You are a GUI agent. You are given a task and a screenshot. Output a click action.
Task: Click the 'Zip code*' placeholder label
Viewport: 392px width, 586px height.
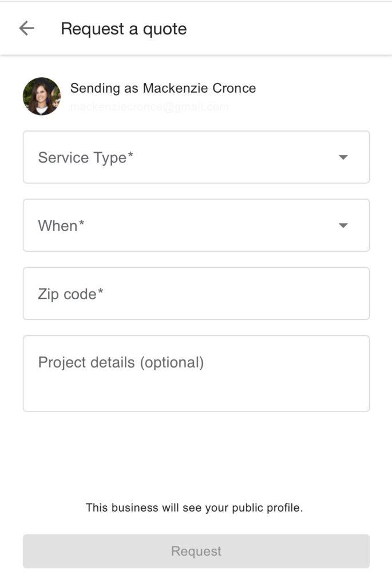pos(70,294)
